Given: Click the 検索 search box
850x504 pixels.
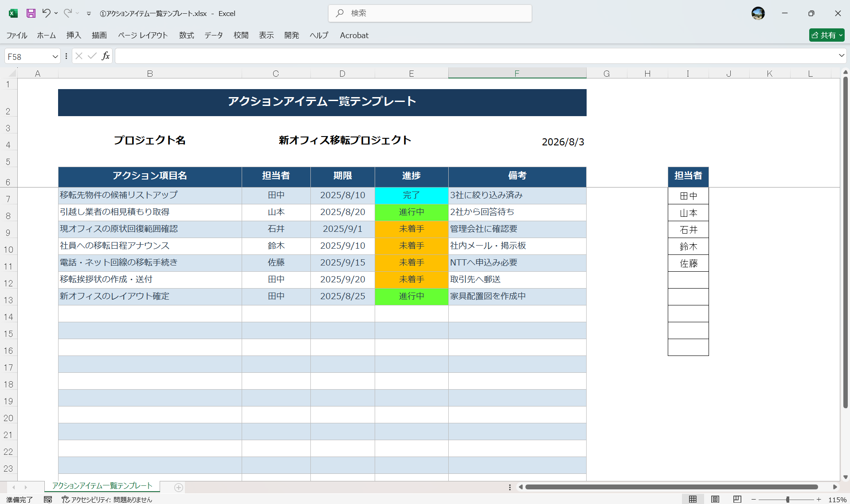Looking at the screenshot, I should pyautogui.click(x=430, y=13).
